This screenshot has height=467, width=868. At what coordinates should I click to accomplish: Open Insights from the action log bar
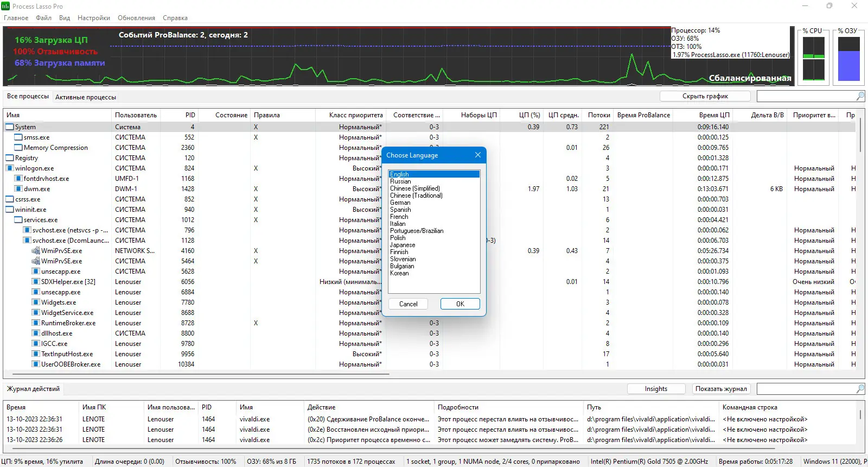[656, 389]
